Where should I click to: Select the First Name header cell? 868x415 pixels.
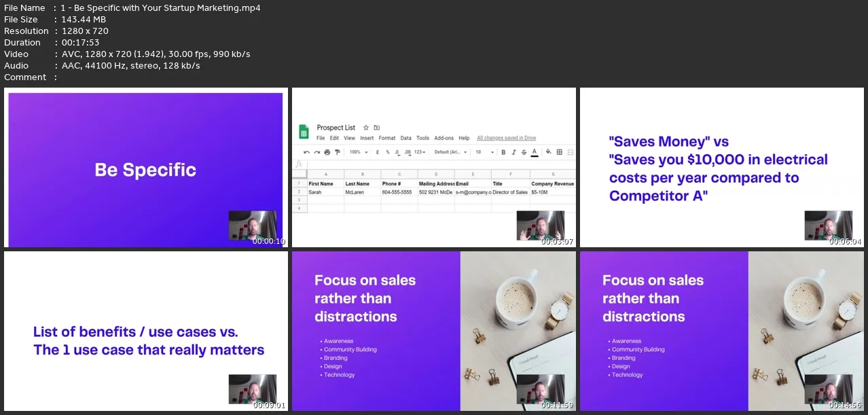click(326, 183)
